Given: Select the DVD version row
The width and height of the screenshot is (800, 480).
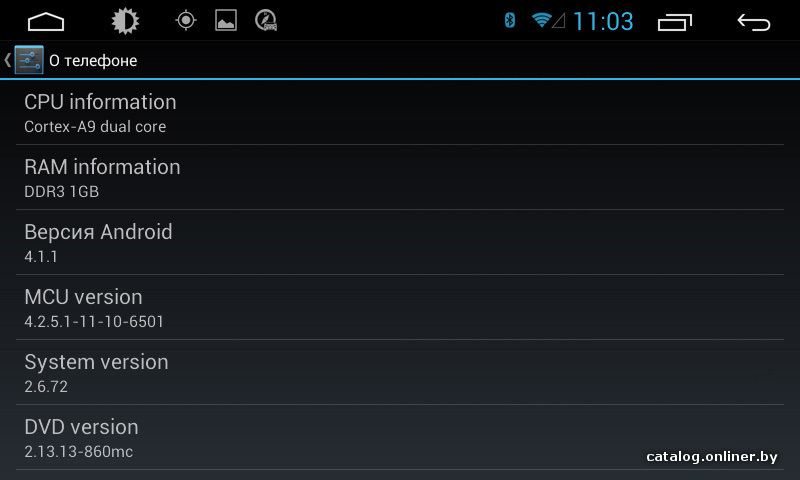Looking at the screenshot, I should point(400,438).
